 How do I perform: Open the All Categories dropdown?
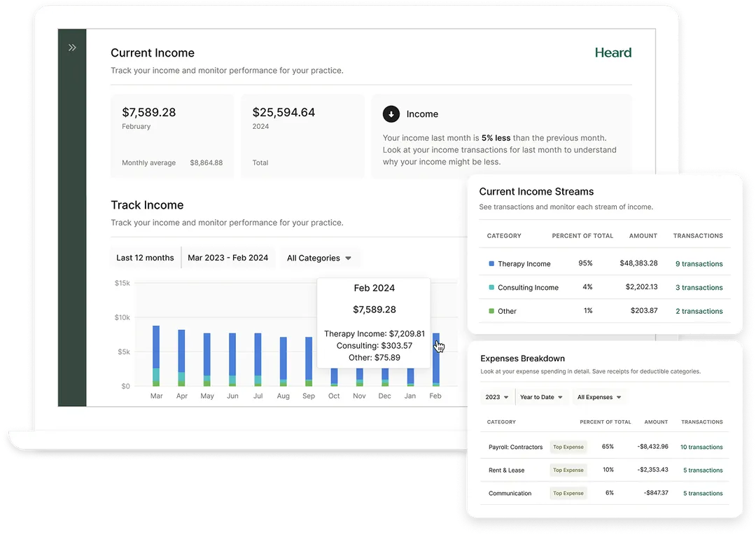319,258
